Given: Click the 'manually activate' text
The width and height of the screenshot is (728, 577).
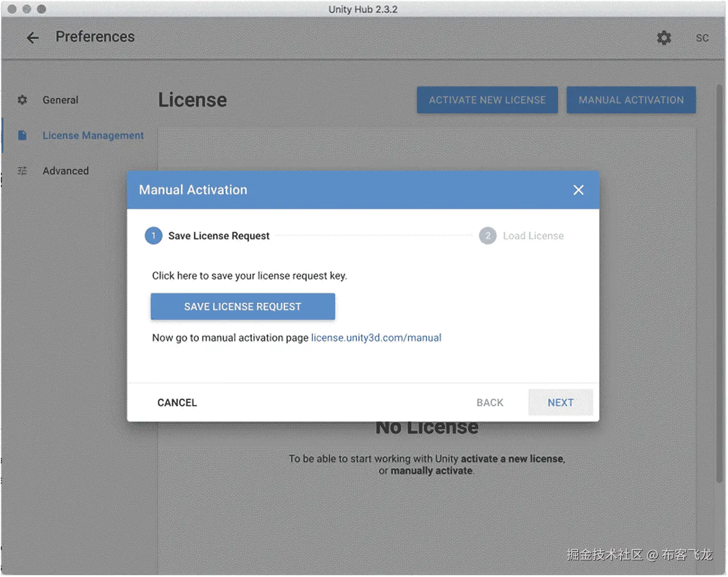Looking at the screenshot, I should coord(432,471).
